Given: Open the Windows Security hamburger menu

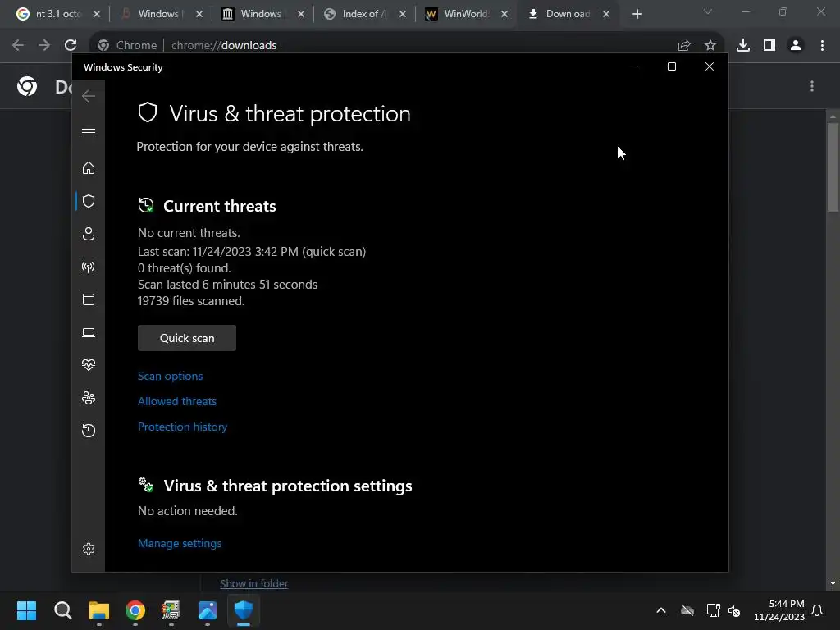Looking at the screenshot, I should click(x=89, y=129).
